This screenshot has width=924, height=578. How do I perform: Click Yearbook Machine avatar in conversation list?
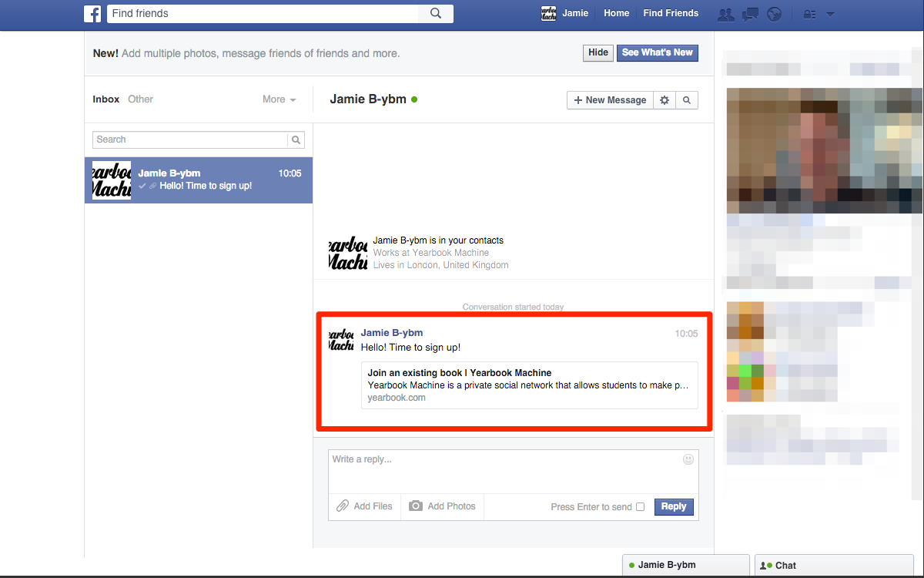pyautogui.click(x=112, y=180)
